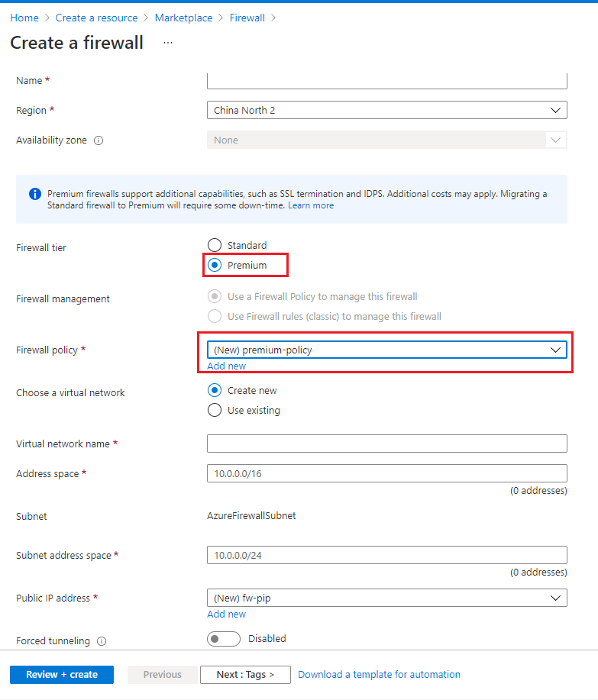Click the Virtual network name field
This screenshot has height=700, width=598.
point(386,444)
